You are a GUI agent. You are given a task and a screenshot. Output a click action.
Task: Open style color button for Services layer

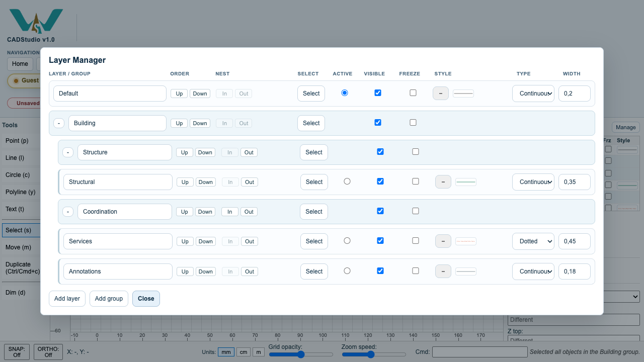point(443,241)
